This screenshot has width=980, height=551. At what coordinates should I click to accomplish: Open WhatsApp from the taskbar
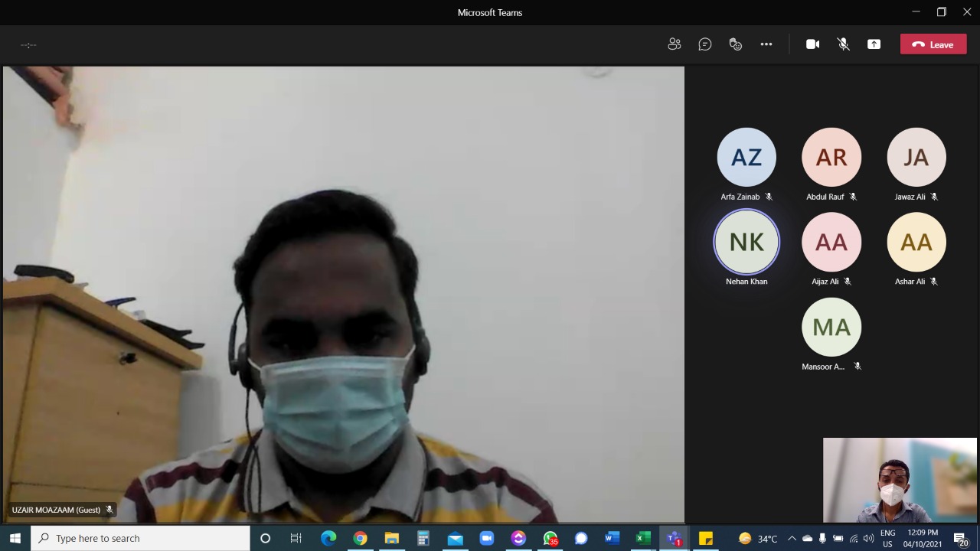click(550, 539)
